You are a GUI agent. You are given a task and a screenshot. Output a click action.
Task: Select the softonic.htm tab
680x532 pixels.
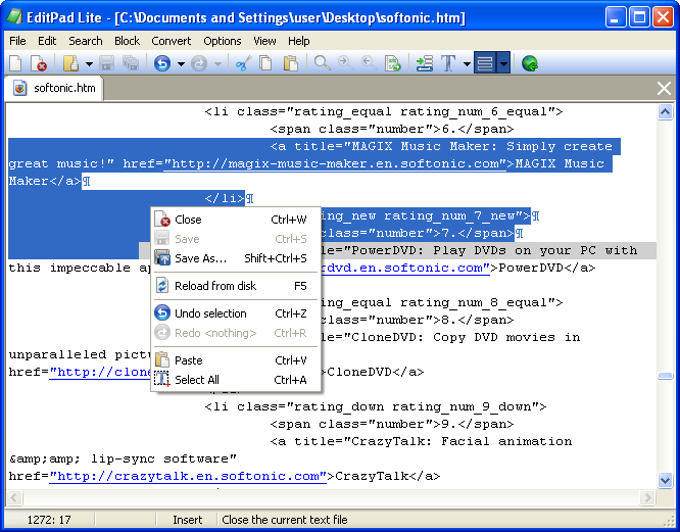[x=54, y=88]
